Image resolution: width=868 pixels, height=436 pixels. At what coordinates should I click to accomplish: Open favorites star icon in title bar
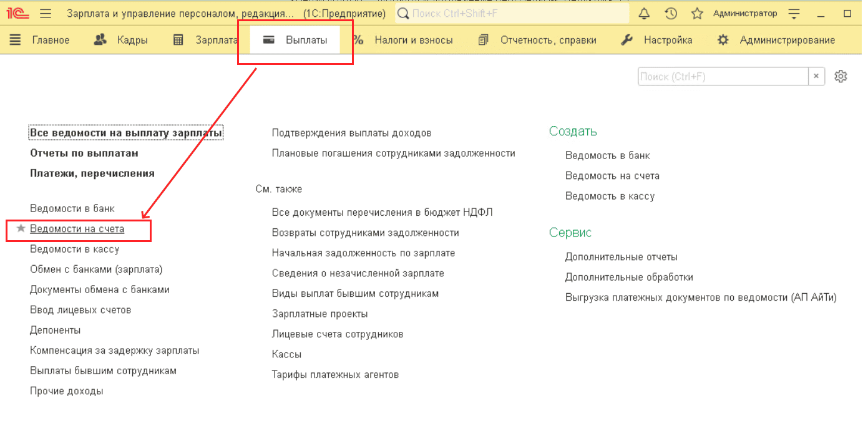coord(697,14)
